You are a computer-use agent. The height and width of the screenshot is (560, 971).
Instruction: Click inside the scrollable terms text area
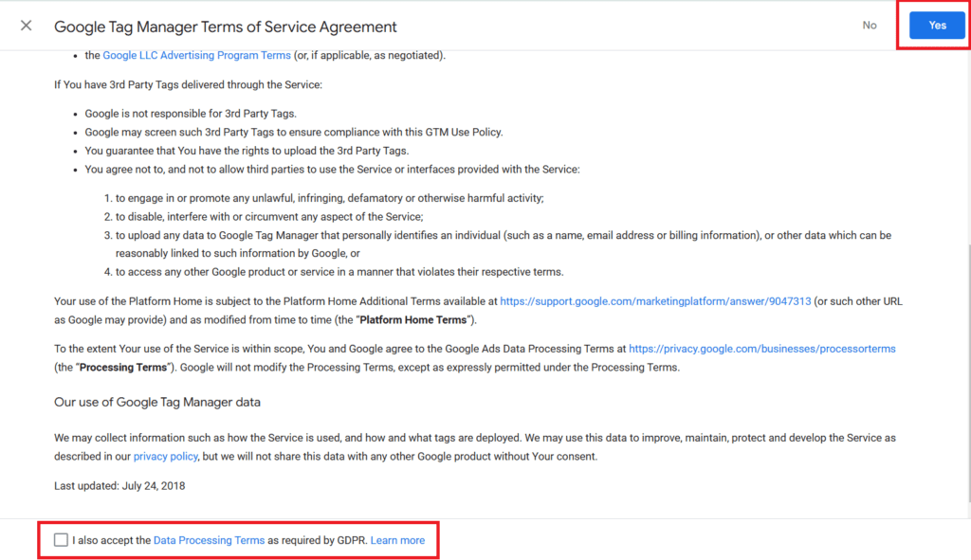point(474,265)
